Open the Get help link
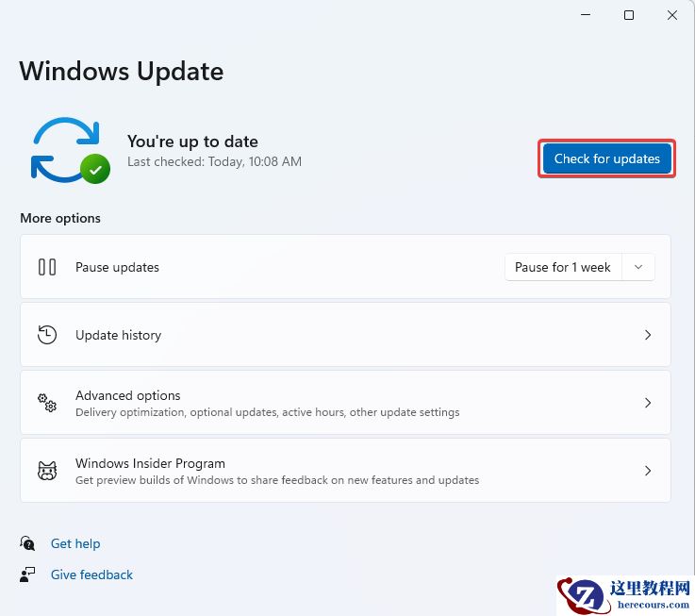This screenshot has height=616, width=695. 75,543
